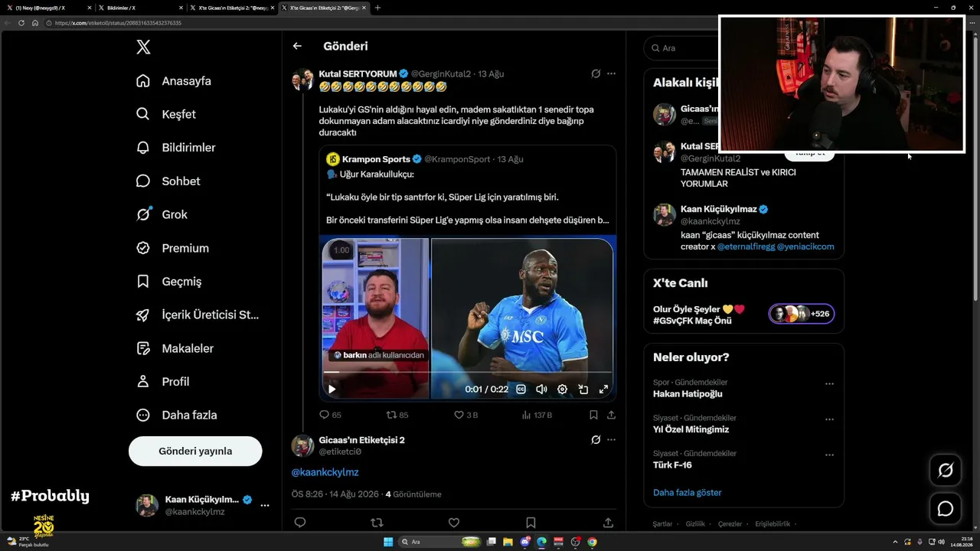
Task: Open more options for Hakan Hatipoğlu trend
Action: click(829, 384)
